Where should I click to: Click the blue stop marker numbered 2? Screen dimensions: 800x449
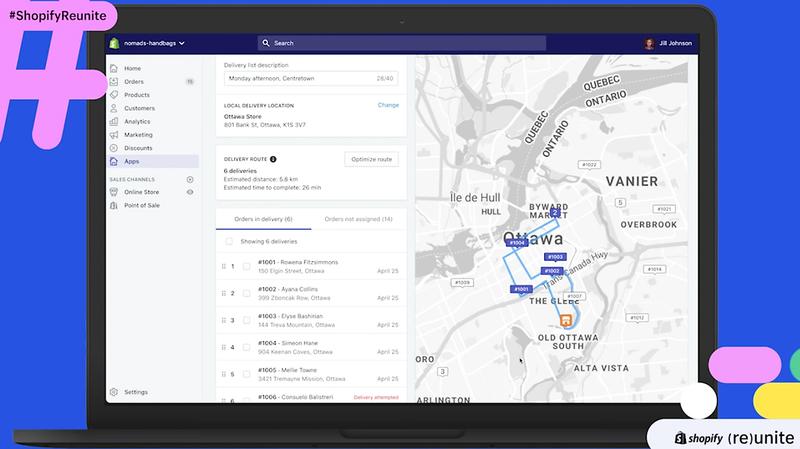click(555, 212)
